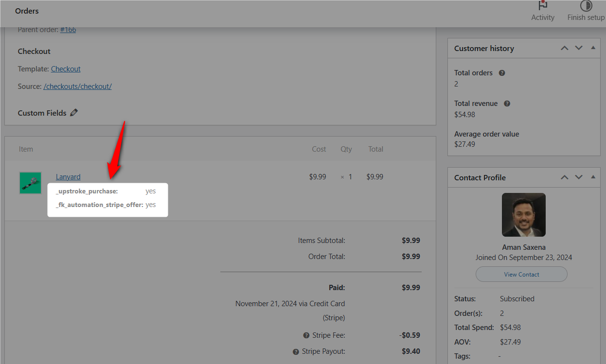Click the _fk_automation_stripe_offer meta label
The width and height of the screenshot is (606, 364).
pos(100,205)
